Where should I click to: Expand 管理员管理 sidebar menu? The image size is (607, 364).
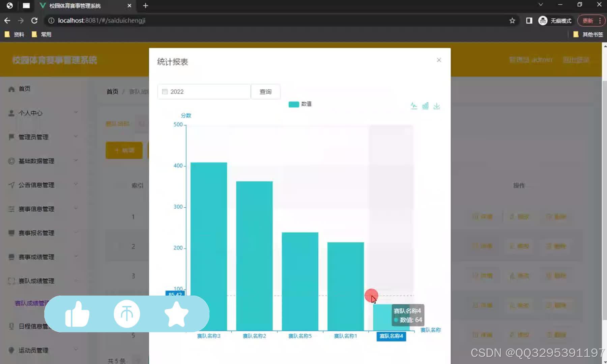[44, 137]
